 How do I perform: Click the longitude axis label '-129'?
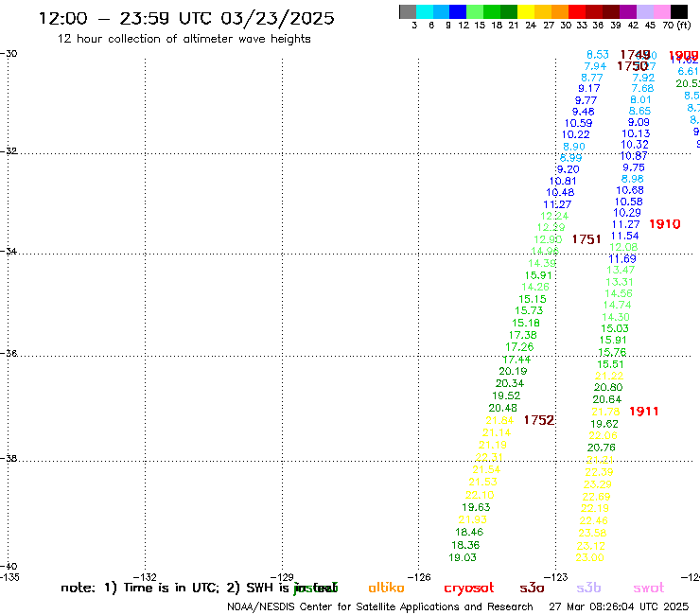(x=282, y=577)
